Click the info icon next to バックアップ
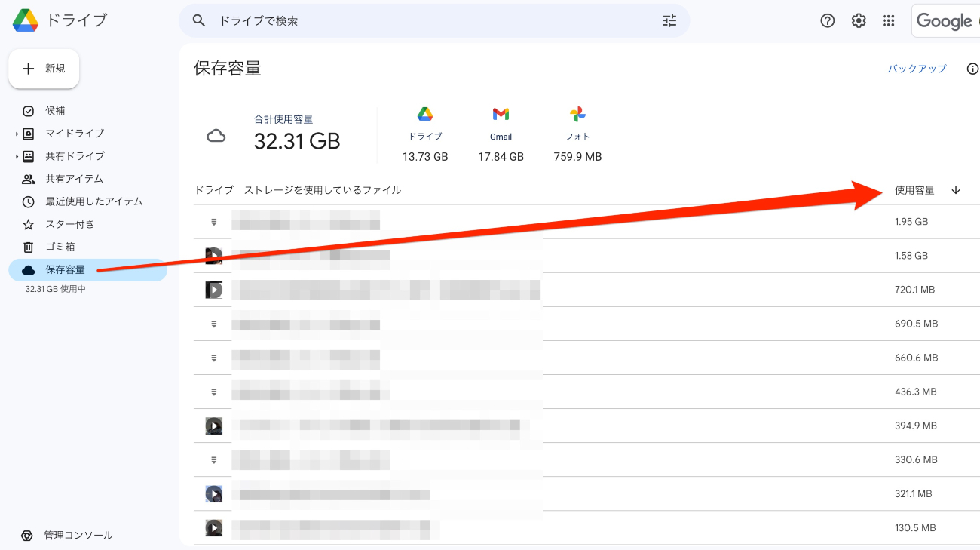The width and height of the screenshot is (980, 550). pyautogui.click(x=972, y=68)
